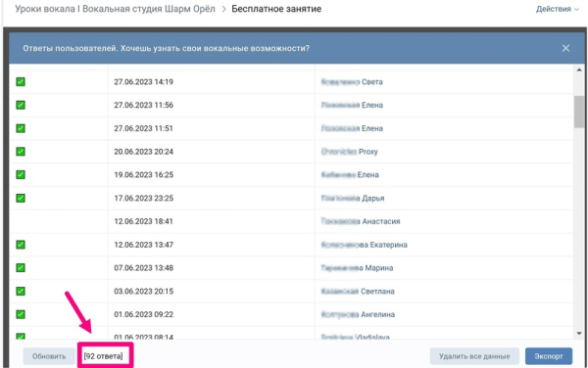
Task: Toggle checkbox for 27.06.2023 11:51 row
Action: point(21,128)
